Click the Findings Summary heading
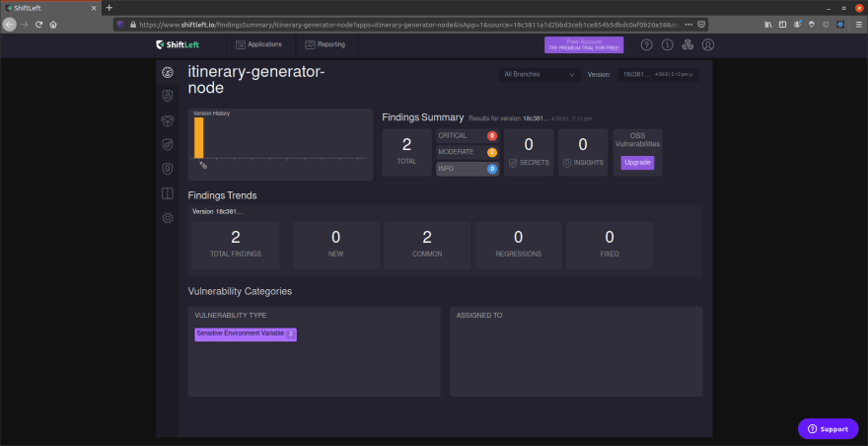Screen dimensions: 868x446 pyautogui.click(x=423, y=117)
